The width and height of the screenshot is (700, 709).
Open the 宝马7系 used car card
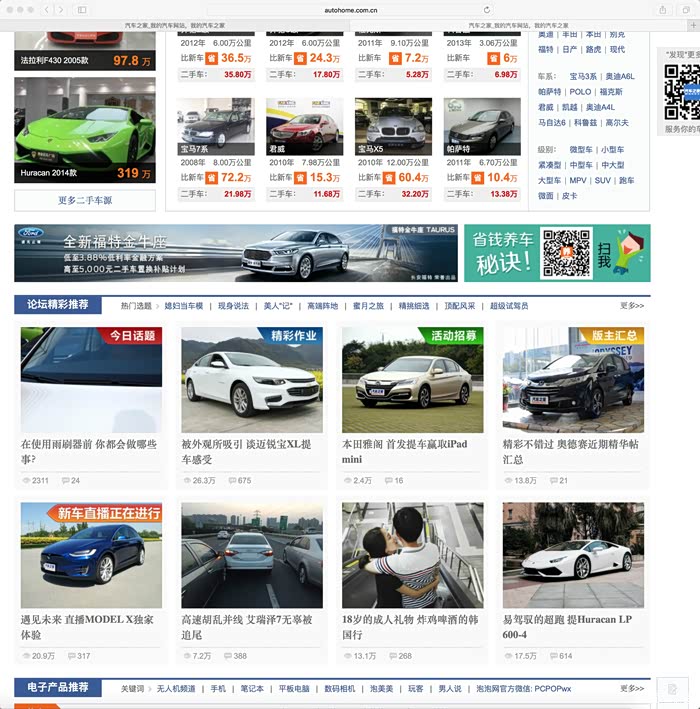[x=216, y=127]
